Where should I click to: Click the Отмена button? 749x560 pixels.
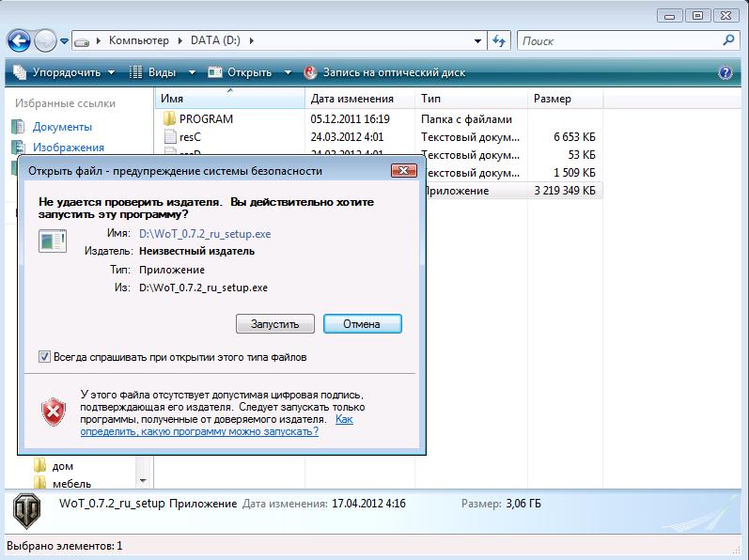(362, 323)
